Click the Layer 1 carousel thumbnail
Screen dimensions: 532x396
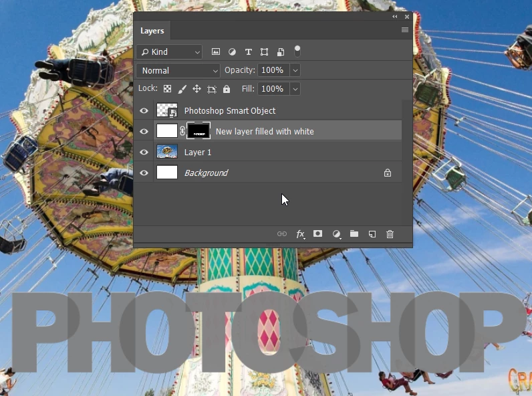pos(167,152)
